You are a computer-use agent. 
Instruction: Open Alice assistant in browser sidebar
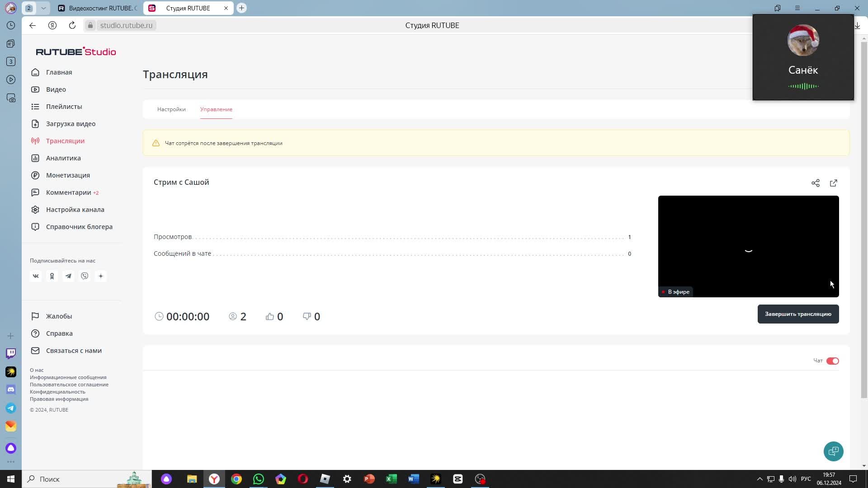pos(11,448)
